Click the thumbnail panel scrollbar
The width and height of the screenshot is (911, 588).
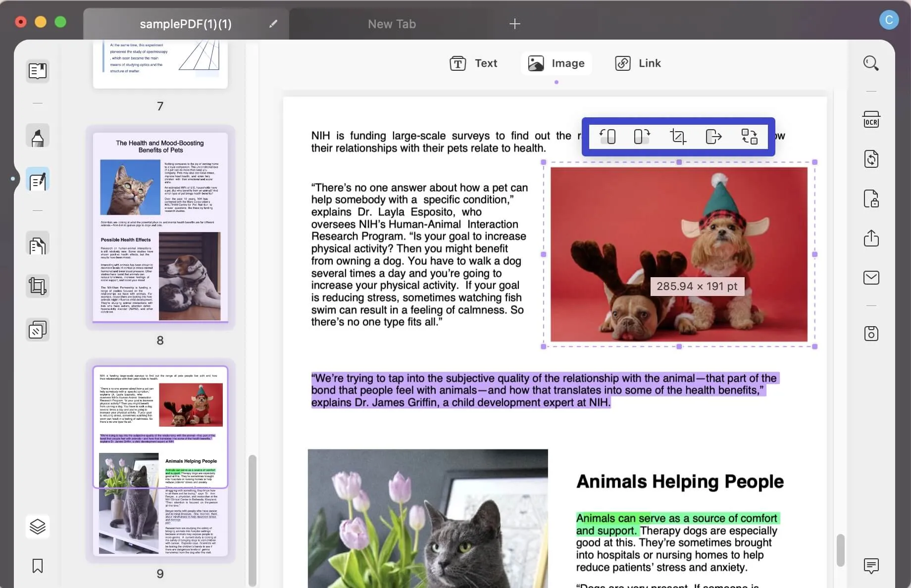coord(252,520)
